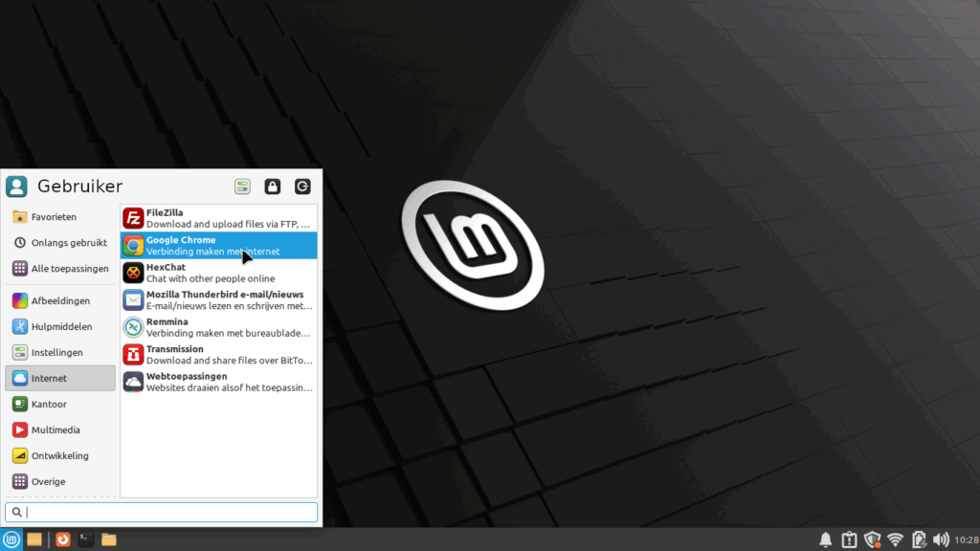The image size is (980, 551).
Task: Open Wi-Fi network tray icon
Action: pyautogui.click(x=896, y=540)
